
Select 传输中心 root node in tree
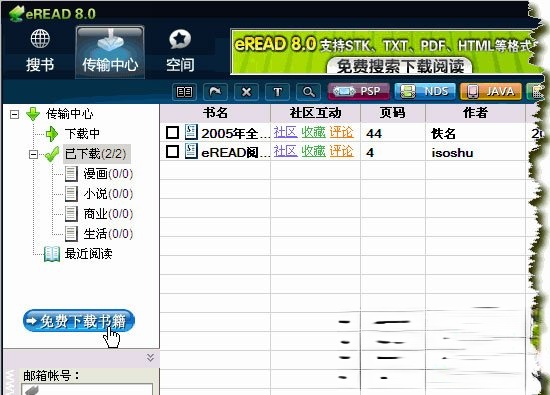pyautogui.click(x=69, y=114)
